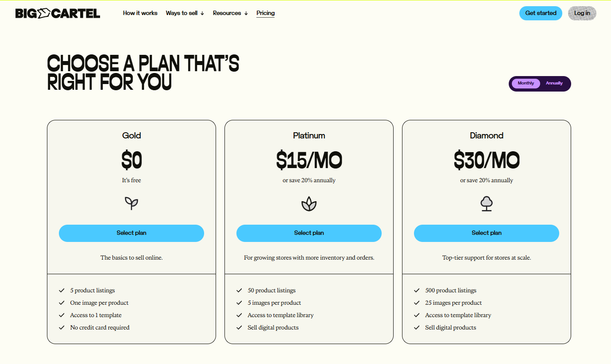Open the Resources dropdown
The width and height of the screenshot is (611, 364).
(230, 13)
